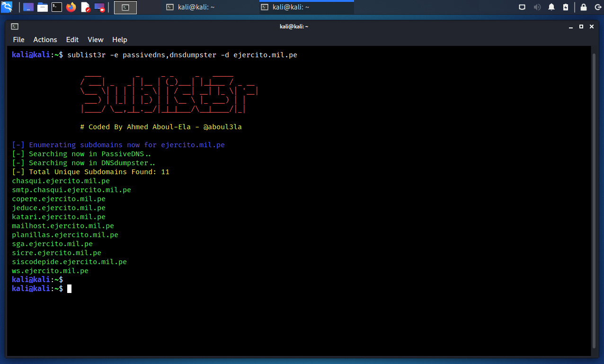The image size is (604, 364).
Task: Lock the screen with padlock icon
Action: tap(584, 7)
